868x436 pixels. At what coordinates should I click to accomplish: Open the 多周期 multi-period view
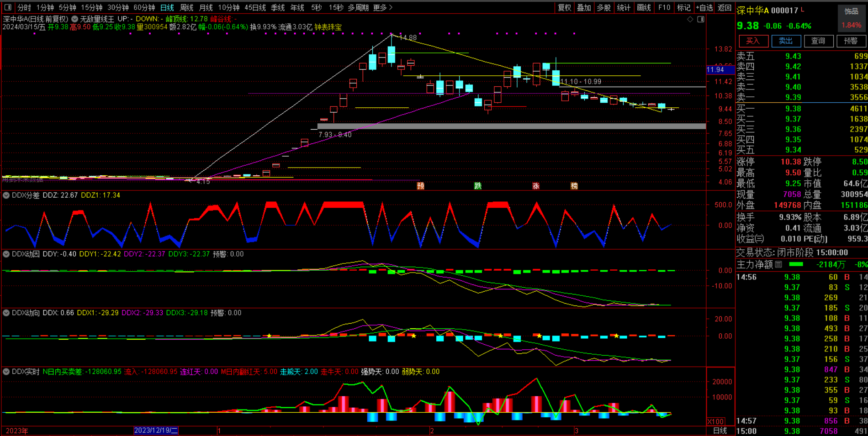358,7
